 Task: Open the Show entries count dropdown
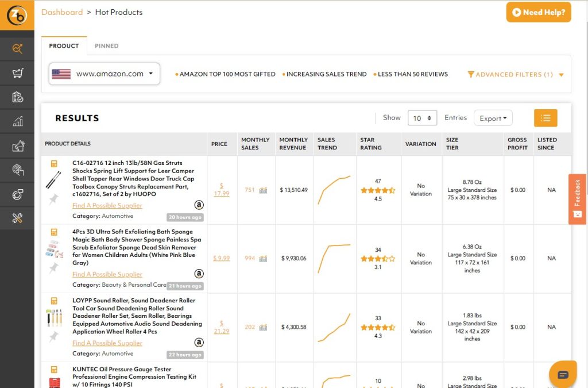[422, 118]
